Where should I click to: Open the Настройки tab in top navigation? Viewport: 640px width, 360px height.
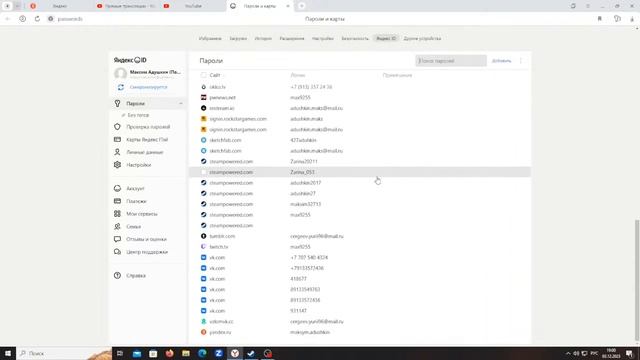pos(322,38)
